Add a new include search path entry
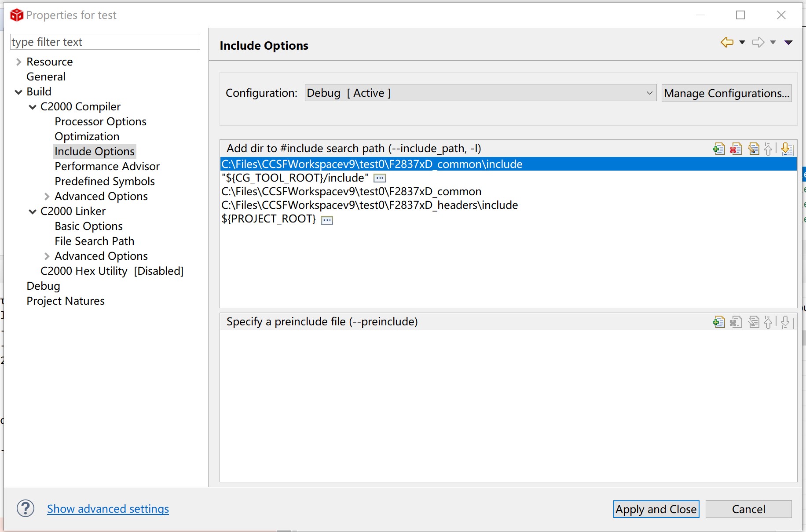 (719, 149)
